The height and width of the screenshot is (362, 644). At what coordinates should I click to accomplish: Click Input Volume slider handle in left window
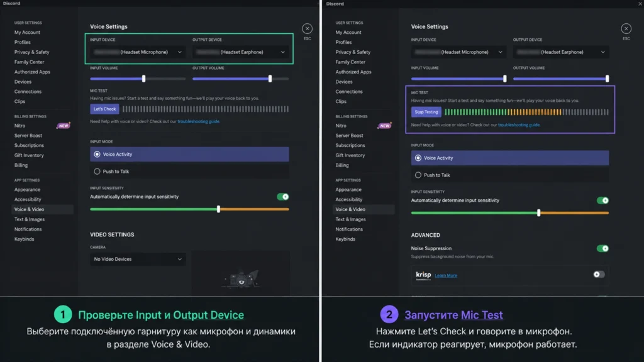[143, 79]
